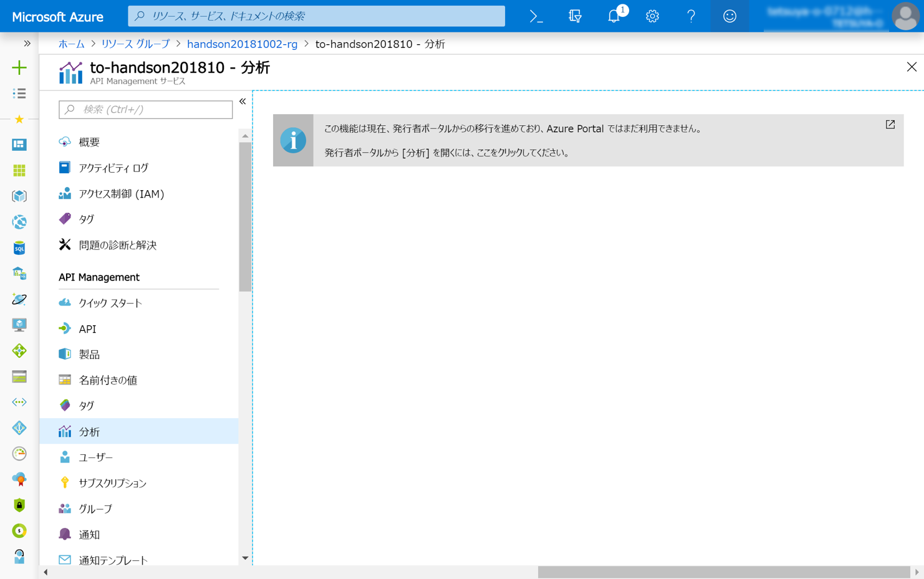Open the Cloud Shell terminal icon
Image resolution: width=924 pixels, height=579 pixels.
click(535, 16)
